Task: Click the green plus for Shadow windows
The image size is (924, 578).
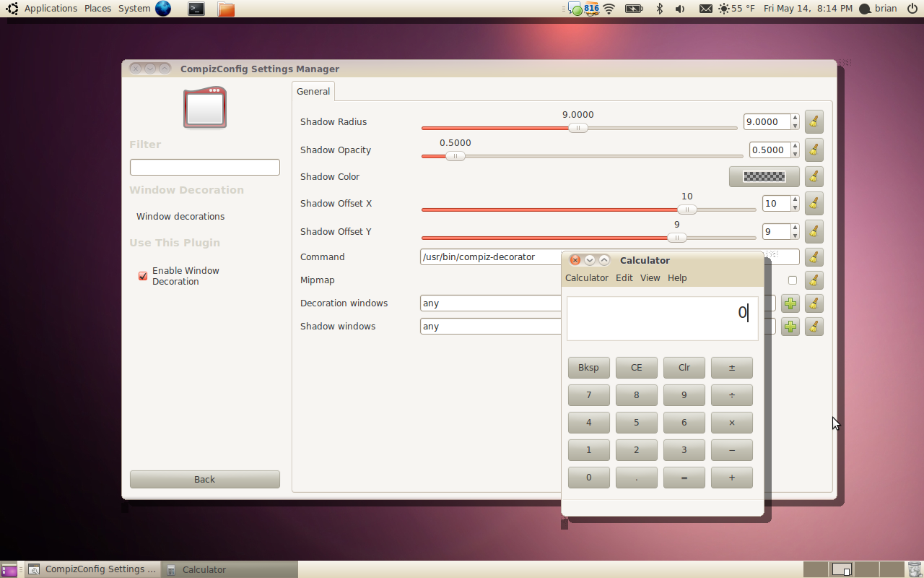Action: pos(790,327)
